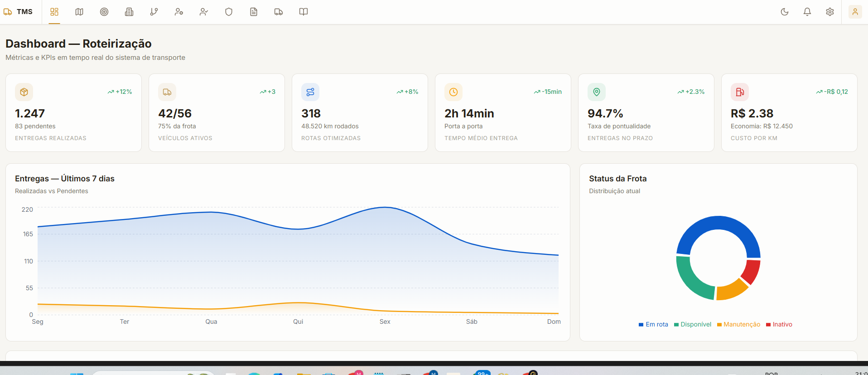Screen dimensions: 868x375
Task: Open settings gear in top bar
Action: [830, 12]
